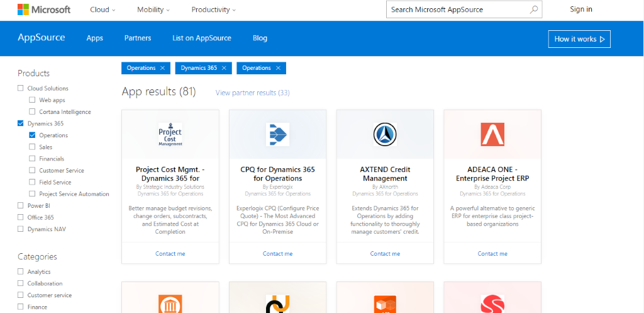Screen dimensions: 644x313
Task: Check the Power BI checkbox
Action: coord(21,205)
